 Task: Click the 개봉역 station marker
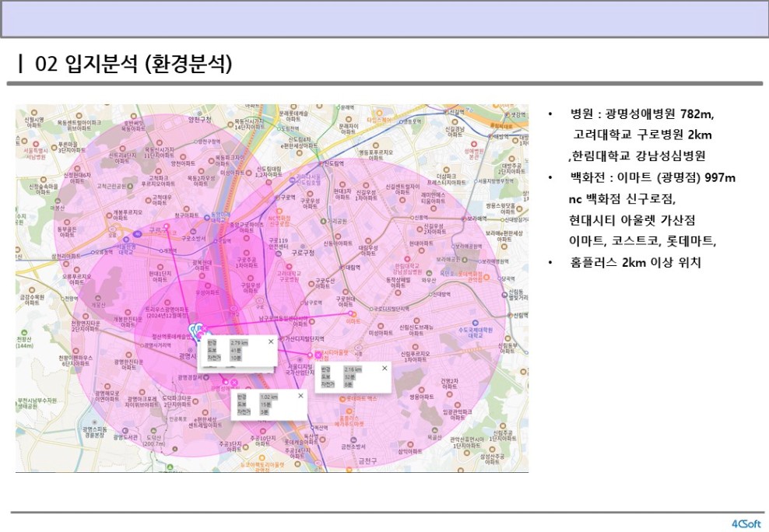click(x=161, y=250)
